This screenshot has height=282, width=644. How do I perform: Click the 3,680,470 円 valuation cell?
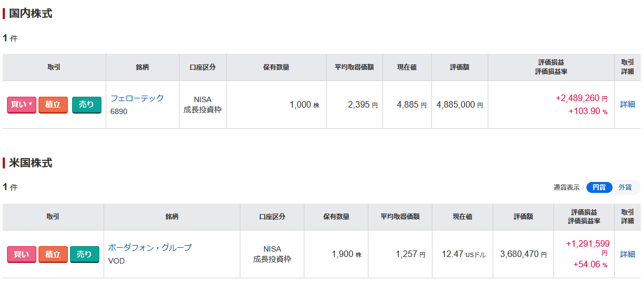point(523,254)
